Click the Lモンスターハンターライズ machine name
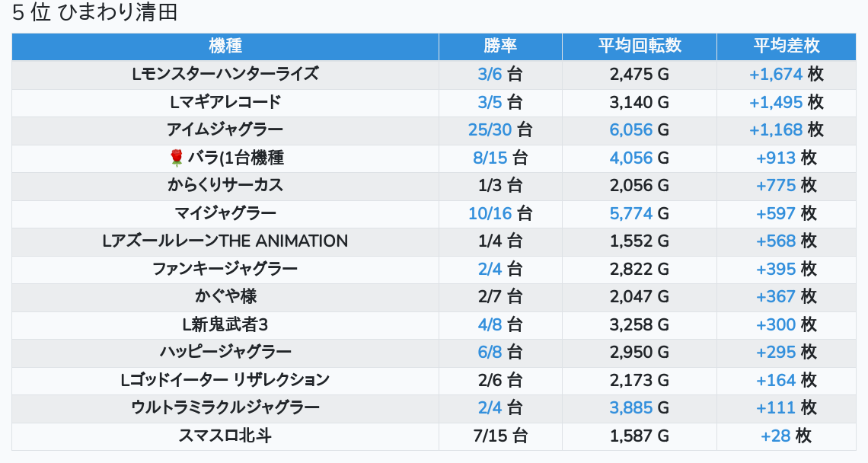Screen dimensions: 868x463 click(x=225, y=74)
